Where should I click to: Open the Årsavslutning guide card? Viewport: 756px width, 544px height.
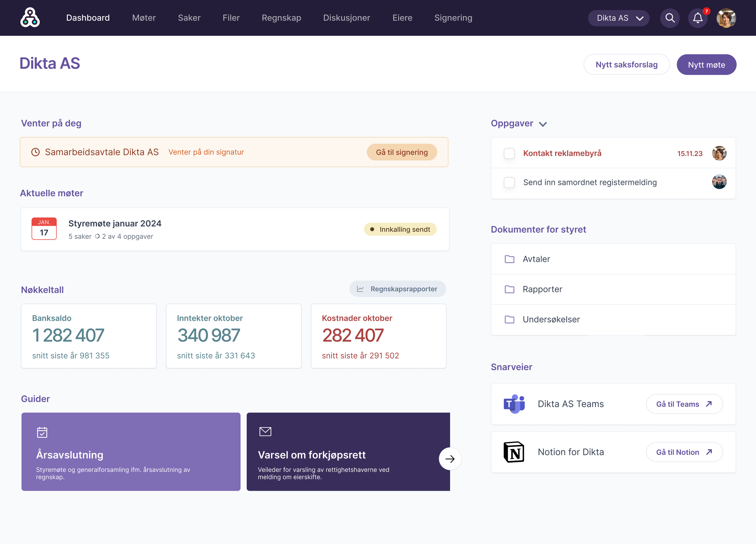[131, 452]
